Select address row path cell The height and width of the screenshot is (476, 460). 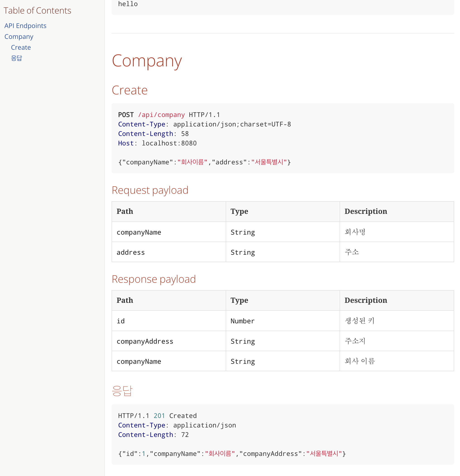point(169,252)
